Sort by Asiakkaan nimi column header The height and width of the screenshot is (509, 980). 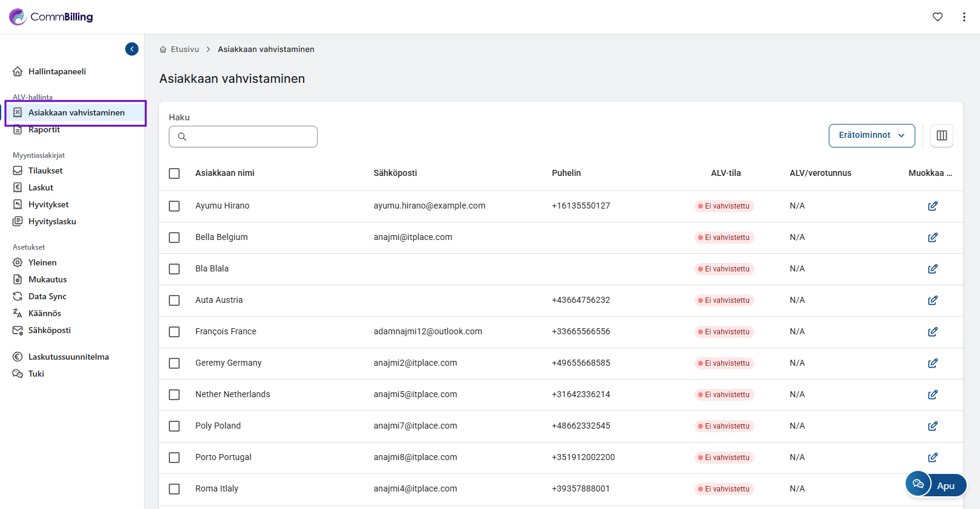(224, 173)
